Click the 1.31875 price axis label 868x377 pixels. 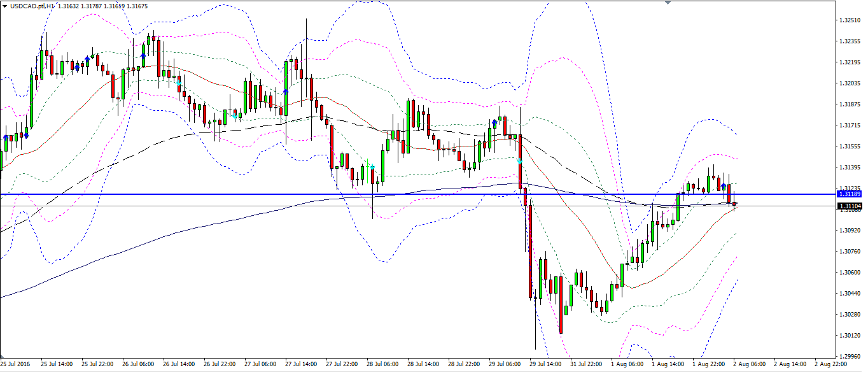850,104
